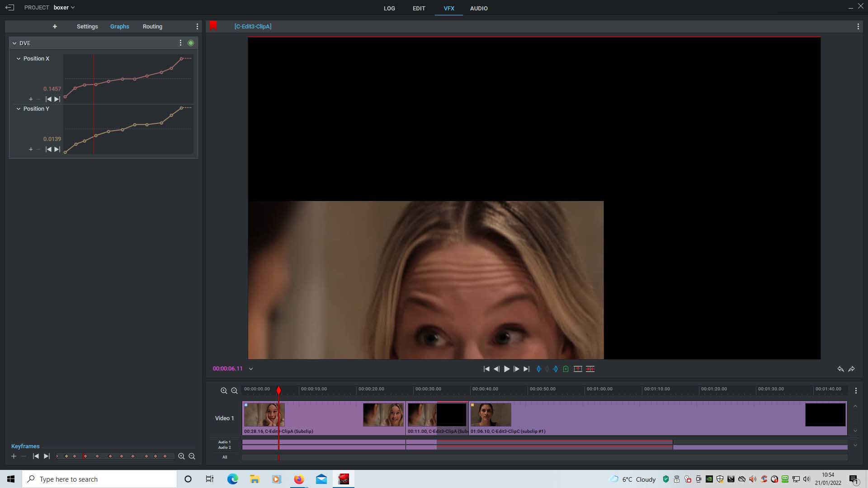Mark the in point
Image resolution: width=868 pixels, height=488 pixels.
point(539,369)
